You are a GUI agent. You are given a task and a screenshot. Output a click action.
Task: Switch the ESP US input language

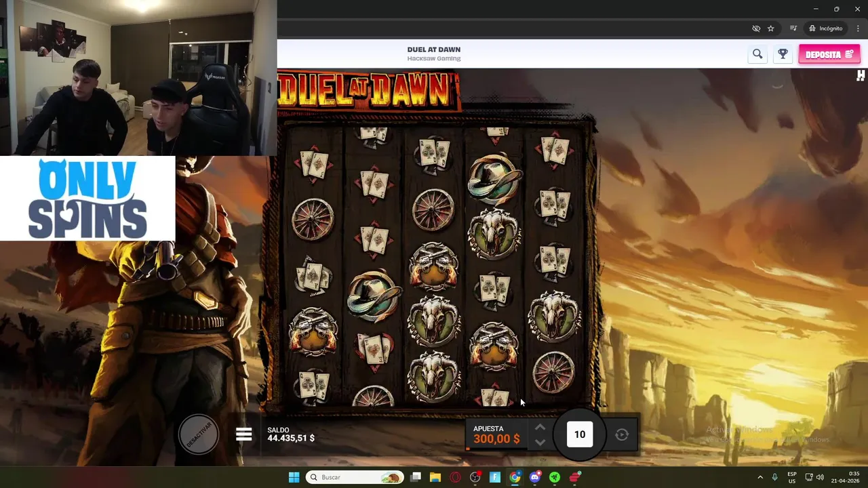792,477
